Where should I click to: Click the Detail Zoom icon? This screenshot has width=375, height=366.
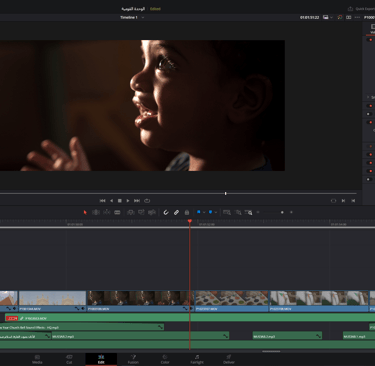click(238, 212)
